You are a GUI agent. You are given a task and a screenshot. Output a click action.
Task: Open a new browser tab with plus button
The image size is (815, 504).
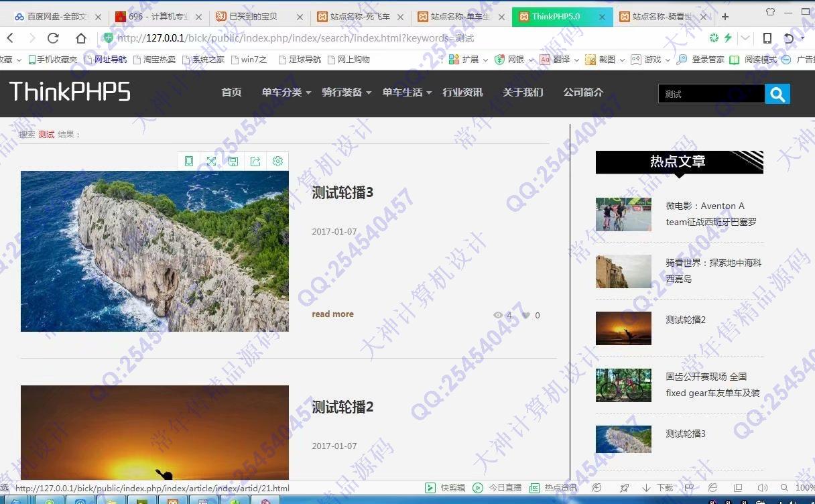(x=725, y=17)
